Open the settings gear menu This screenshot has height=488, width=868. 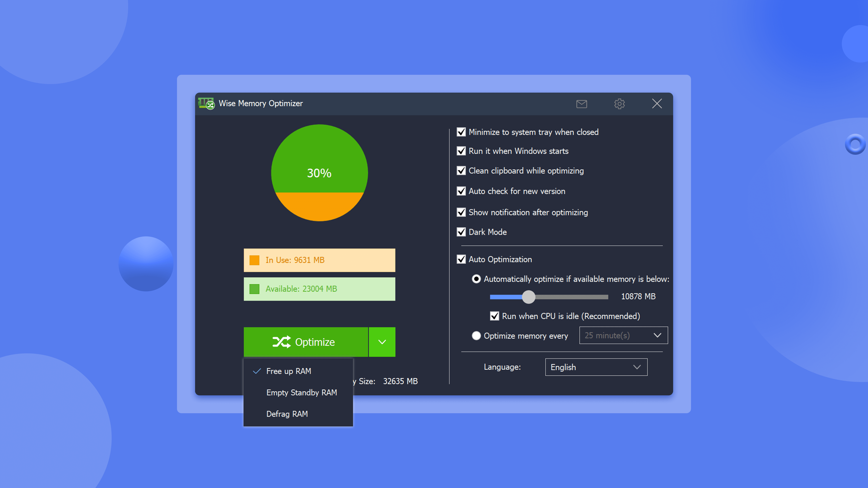coord(619,104)
